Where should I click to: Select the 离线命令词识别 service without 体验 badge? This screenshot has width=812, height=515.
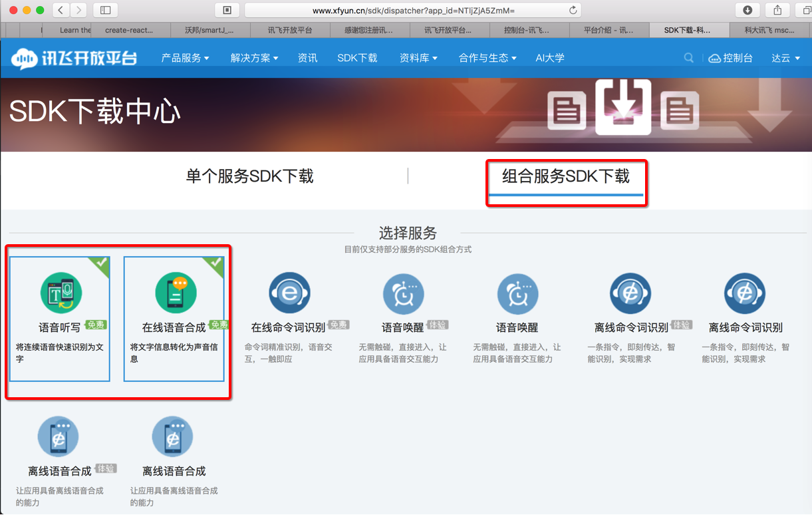click(745, 318)
